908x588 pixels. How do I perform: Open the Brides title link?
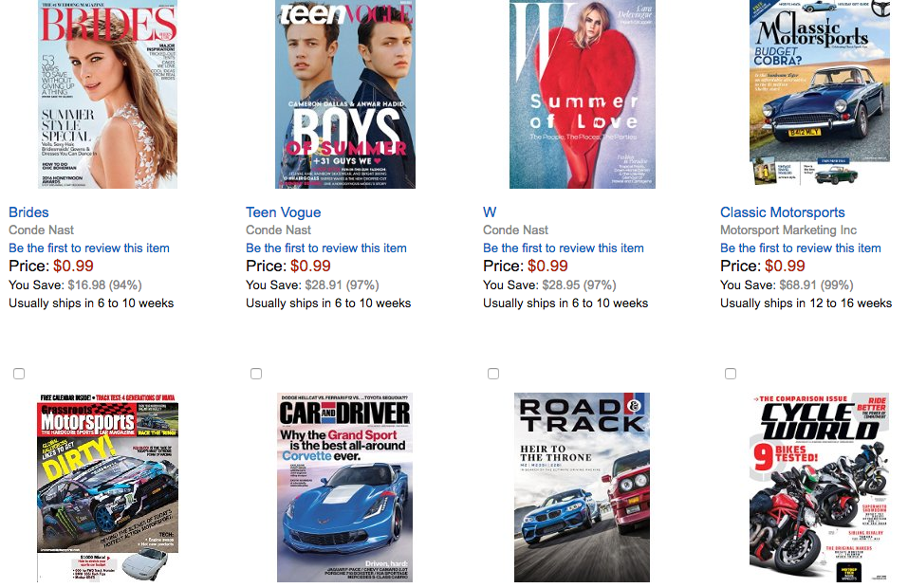pos(28,212)
